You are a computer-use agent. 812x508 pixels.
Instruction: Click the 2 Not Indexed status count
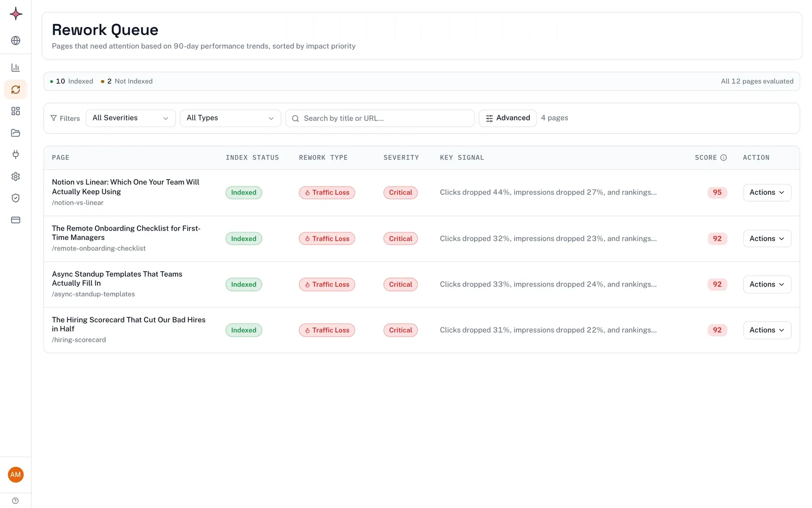(127, 81)
